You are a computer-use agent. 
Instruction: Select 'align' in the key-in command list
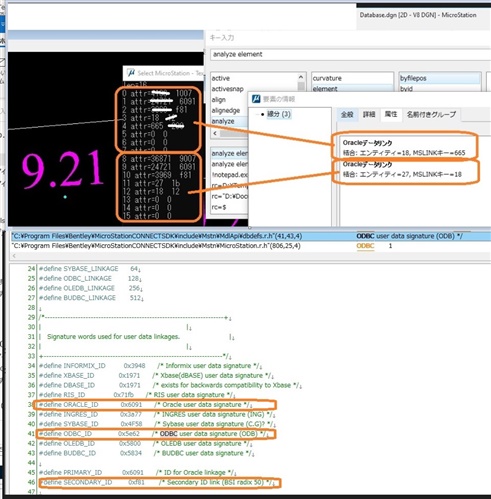click(219, 100)
